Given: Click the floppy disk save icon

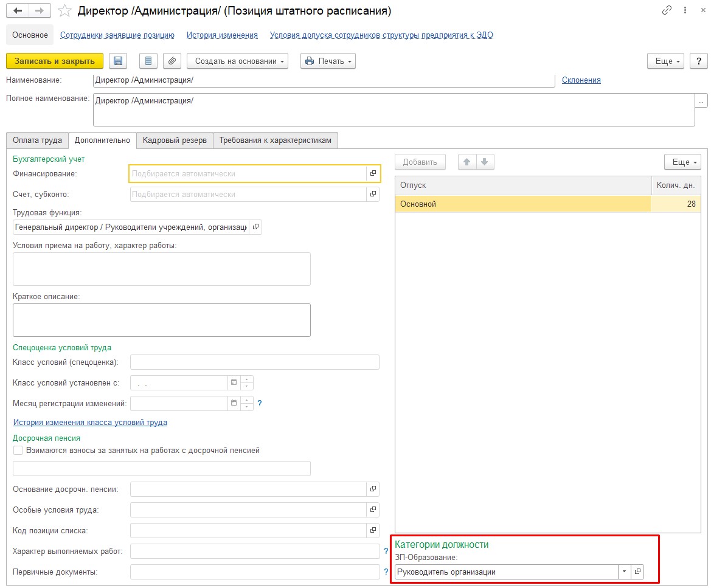Looking at the screenshot, I should coord(118,61).
